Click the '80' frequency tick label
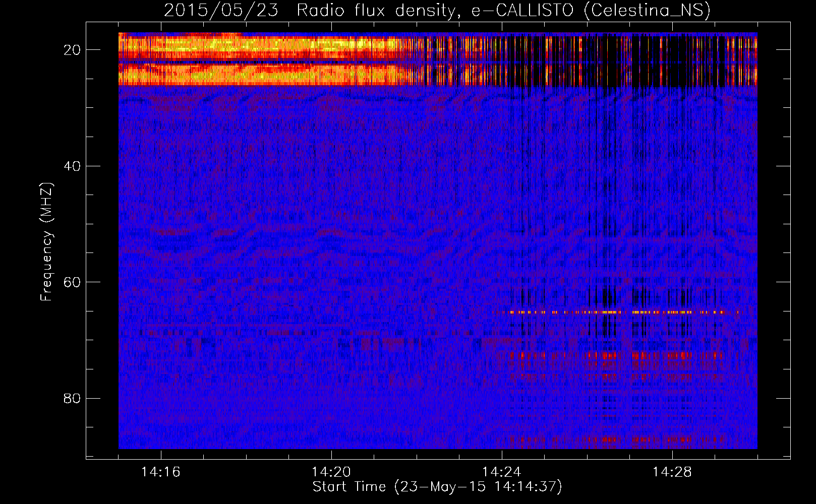 73,398
